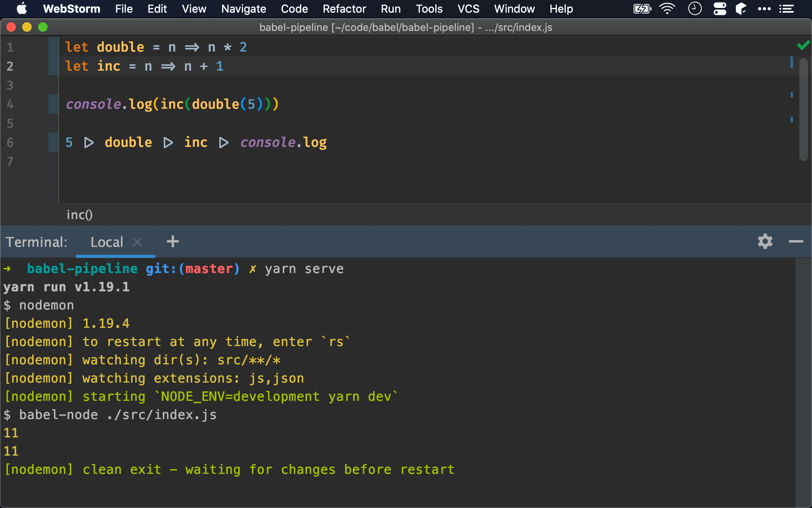Click 'master' branch name in prompt
The height and width of the screenshot is (508, 812).
[x=209, y=269]
